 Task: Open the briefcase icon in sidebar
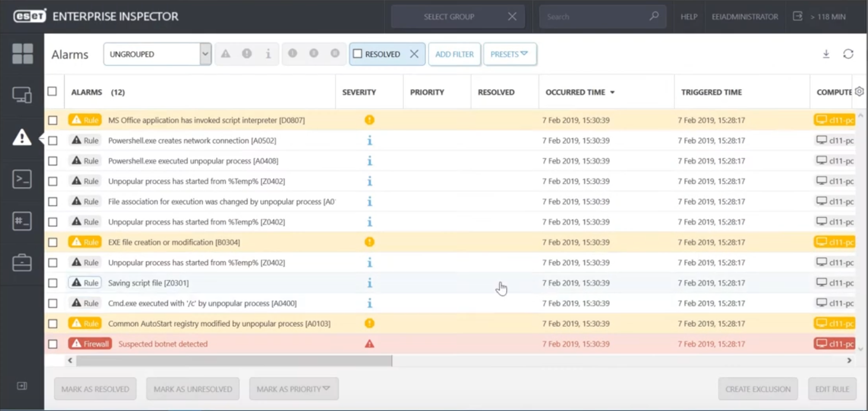22,263
